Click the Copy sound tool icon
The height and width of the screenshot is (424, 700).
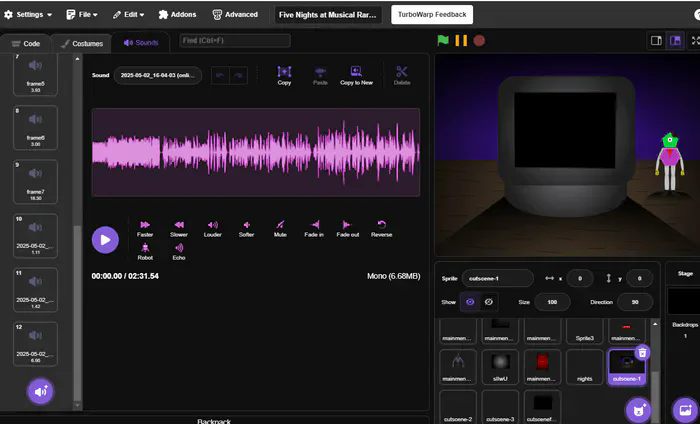coord(284,72)
